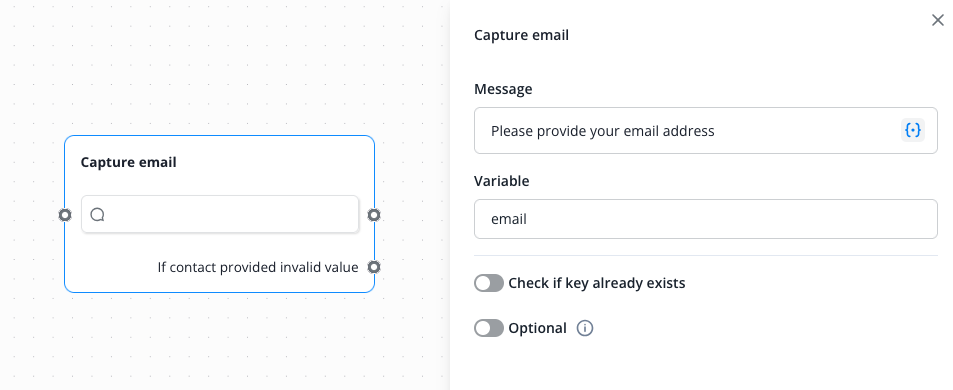Open the insert variable braces icon
The image size is (953, 390).
(x=913, y=130)
